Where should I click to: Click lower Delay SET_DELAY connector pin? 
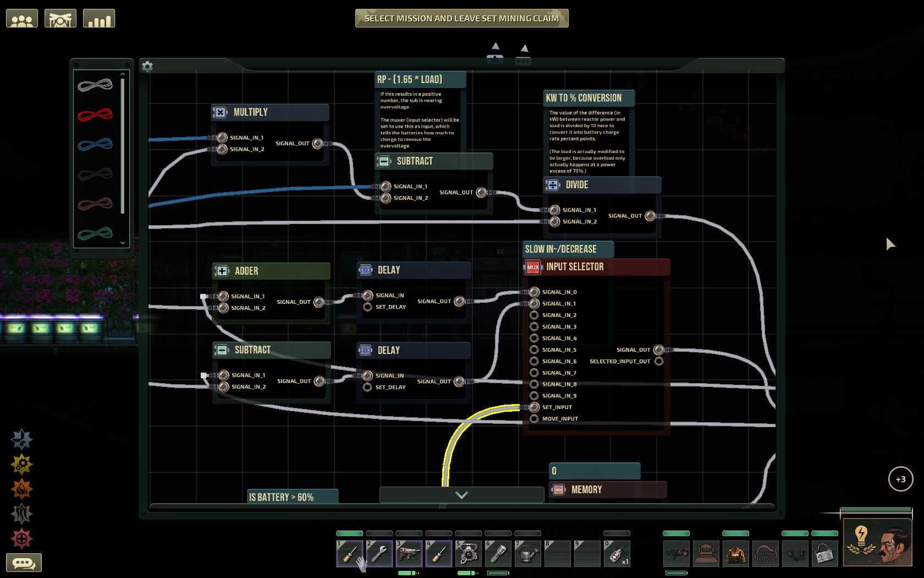367,388
